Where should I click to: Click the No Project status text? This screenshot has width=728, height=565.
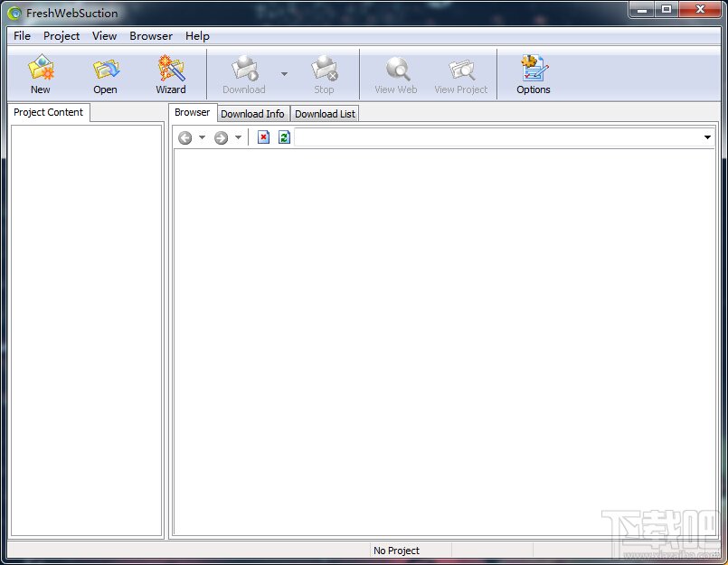click(x=396, y=551)
